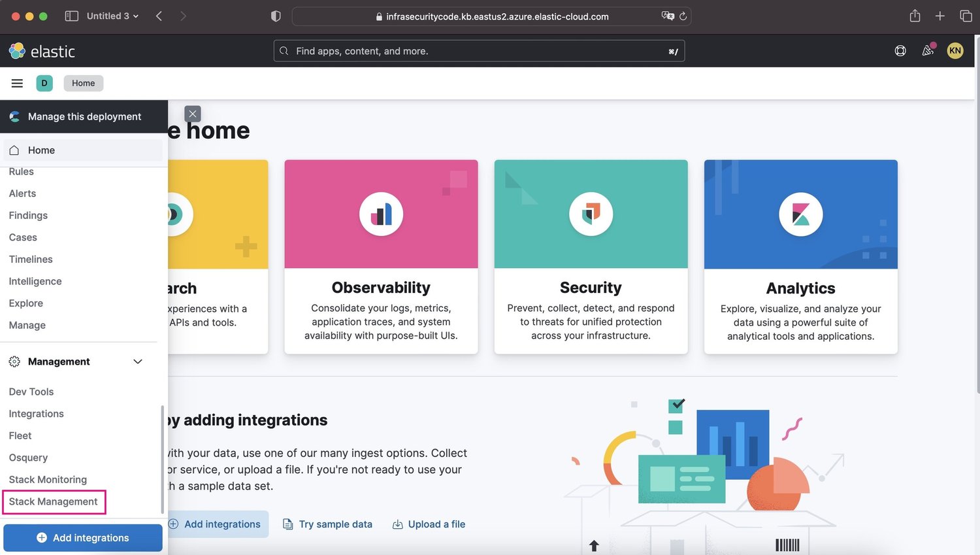
Task: Close the navigation flyout with the X
Action: (x=192, y=114)
